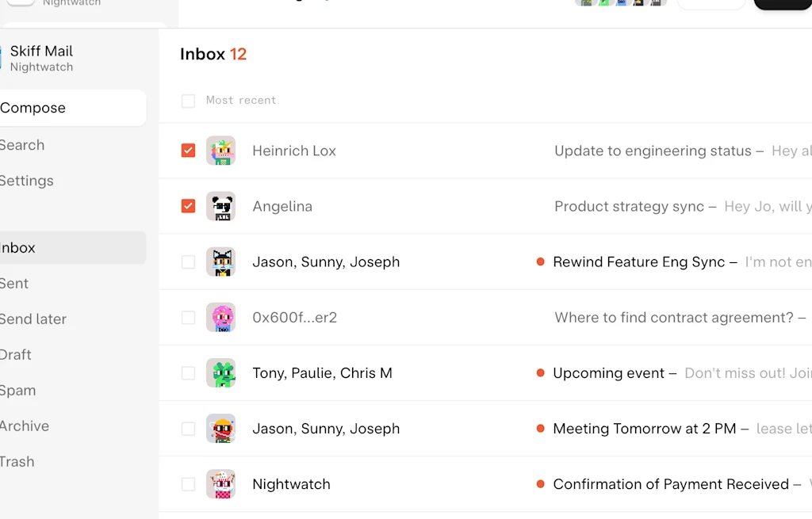The image size is (812, 519).
Task: Check the 0x600f...er2 email checkbox
Action: 188,317
